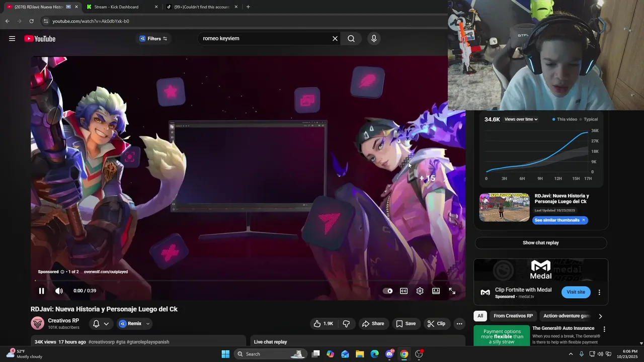The image size is (644, 362).
Task: Share the video
Action: 373,324
